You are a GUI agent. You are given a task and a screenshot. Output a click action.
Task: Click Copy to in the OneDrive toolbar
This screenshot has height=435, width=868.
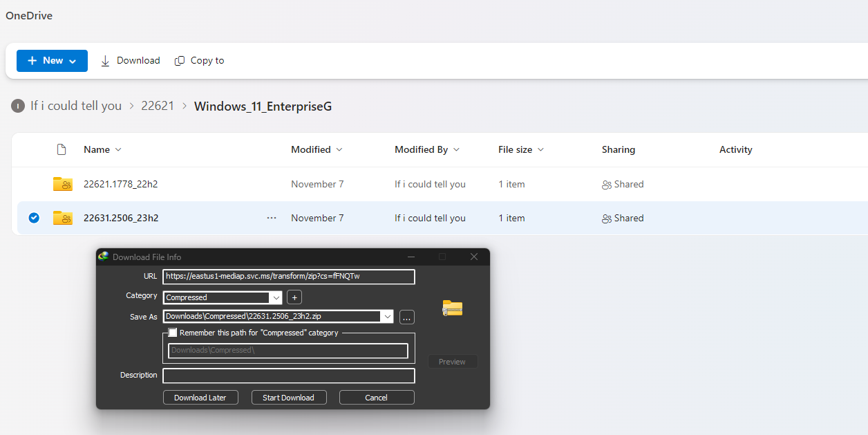pos(200,61)
